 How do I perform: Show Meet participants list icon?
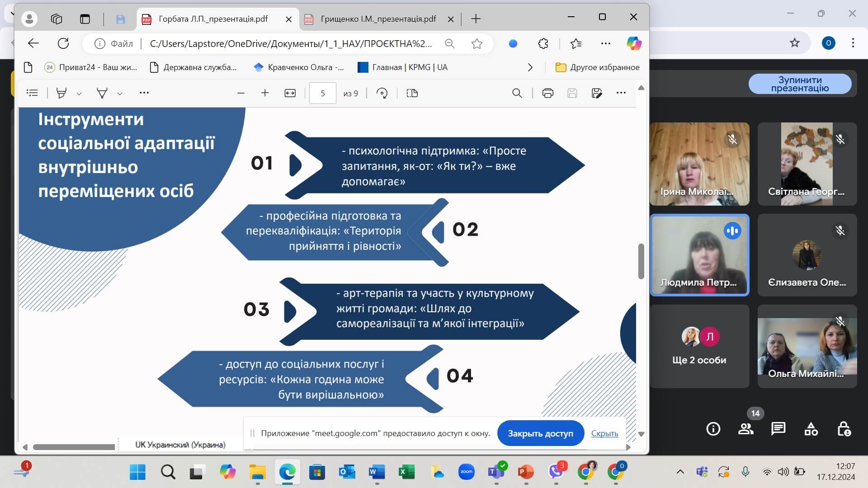pos(745,428)
